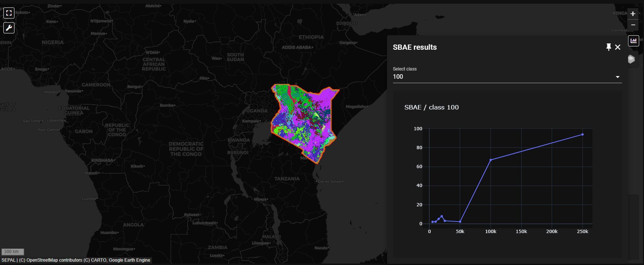Click the 'SBAE / class 100' chart title
This screenshot has width=644, height=265.
431,107
